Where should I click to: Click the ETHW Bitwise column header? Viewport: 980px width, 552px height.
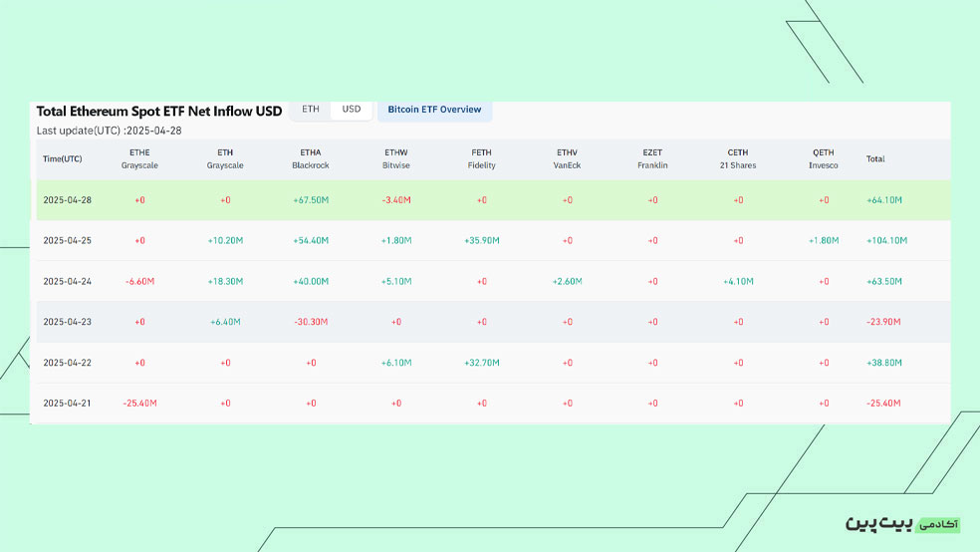click(x=396, y=158)
